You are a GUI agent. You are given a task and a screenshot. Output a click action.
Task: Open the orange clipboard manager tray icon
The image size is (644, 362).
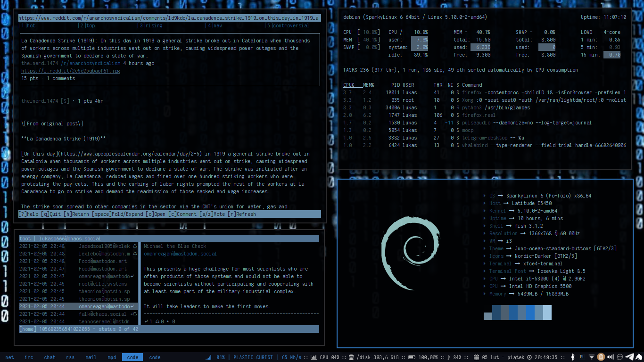(x=602, y=357)
